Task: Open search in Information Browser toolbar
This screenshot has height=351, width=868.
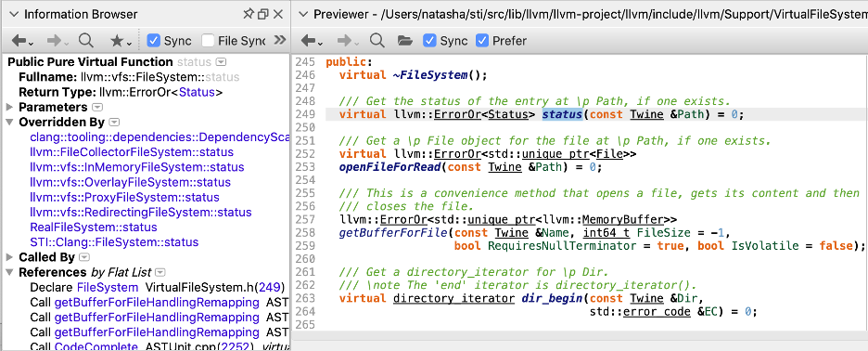Action: click(x=86, y=41)
